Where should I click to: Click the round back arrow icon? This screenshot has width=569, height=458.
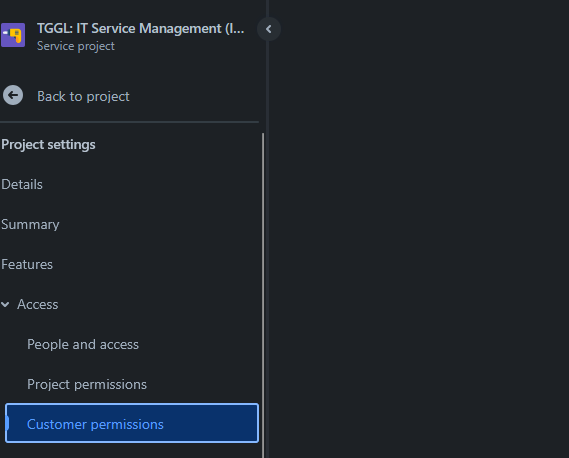point(13,95)
